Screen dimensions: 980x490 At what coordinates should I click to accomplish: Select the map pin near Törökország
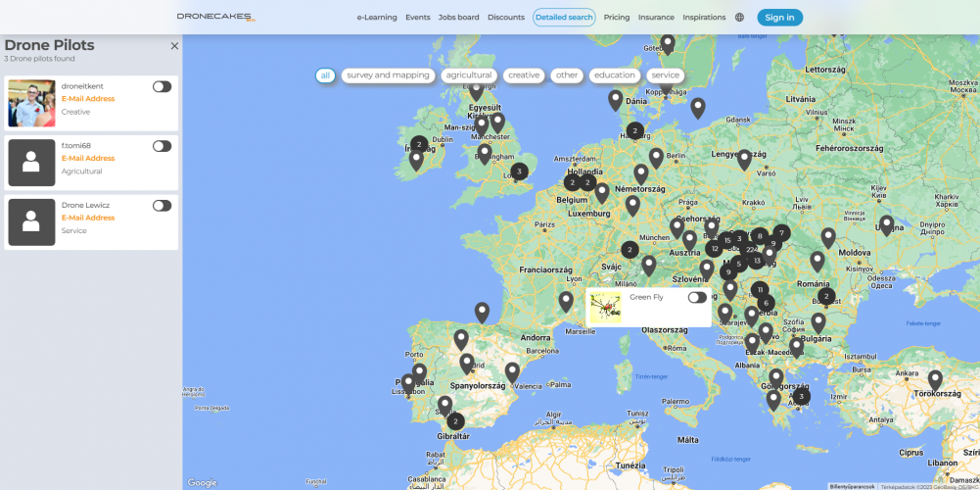point(935,380)
